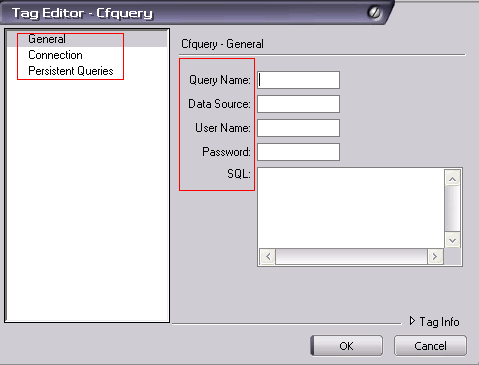Click the SQL label

point(239,174)
